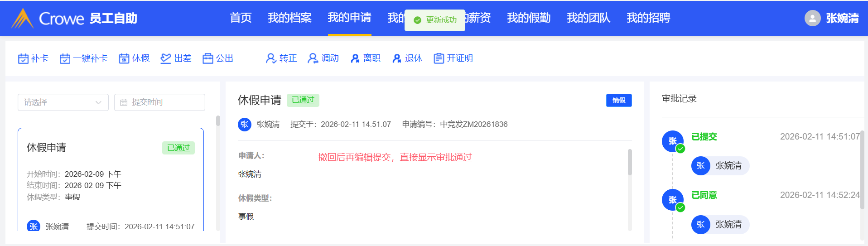The width and height of the screenshot is (868, 246).
Task: Click the 已通过 badge on the list card
Action: [x=178, y=148]
